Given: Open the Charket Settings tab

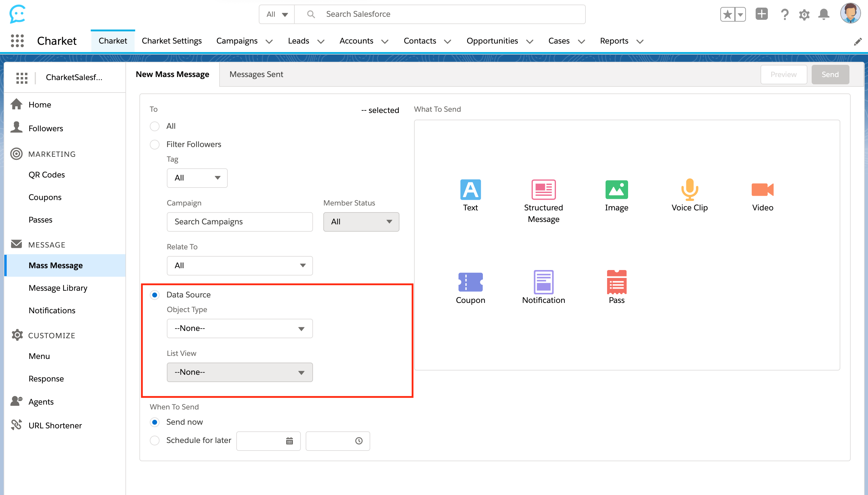Looking at the screenshot, I should coord(171,41).
